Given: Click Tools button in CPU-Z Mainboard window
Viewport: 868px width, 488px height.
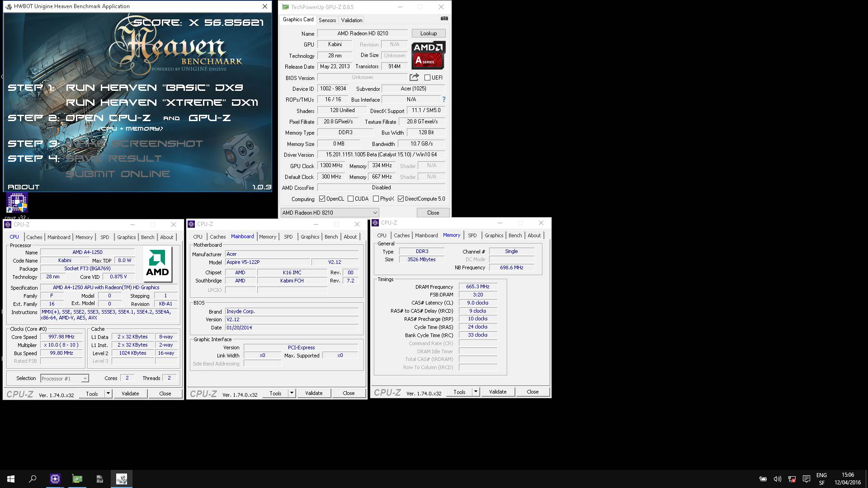Looking at the screenshot, I should (275, 393).
